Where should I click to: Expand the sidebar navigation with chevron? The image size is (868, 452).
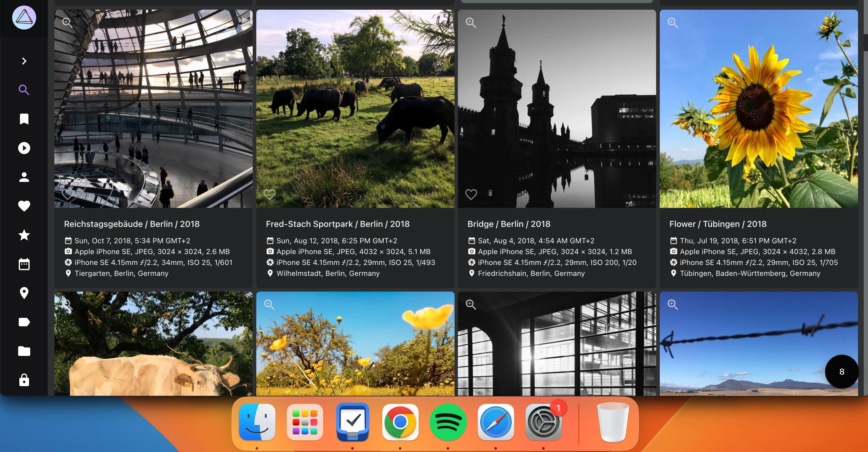(x=24, y=61)
